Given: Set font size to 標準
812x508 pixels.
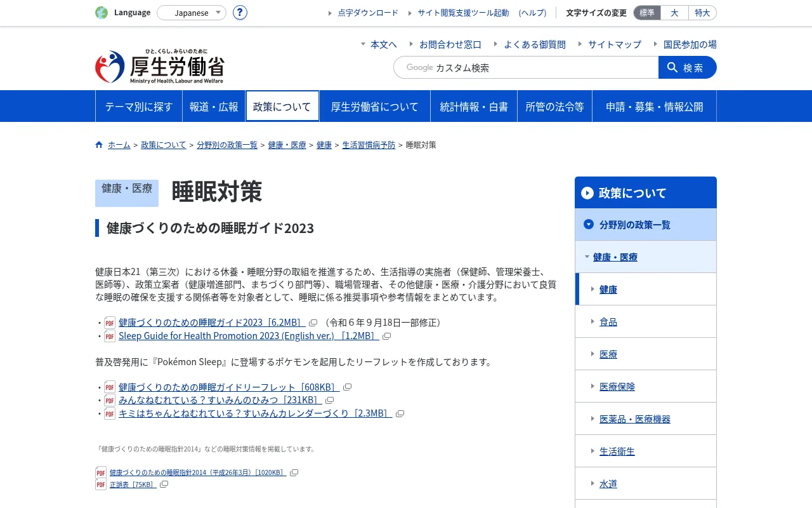Looking at the screenshot, I should pyautogui.click(x=647, y=13).
